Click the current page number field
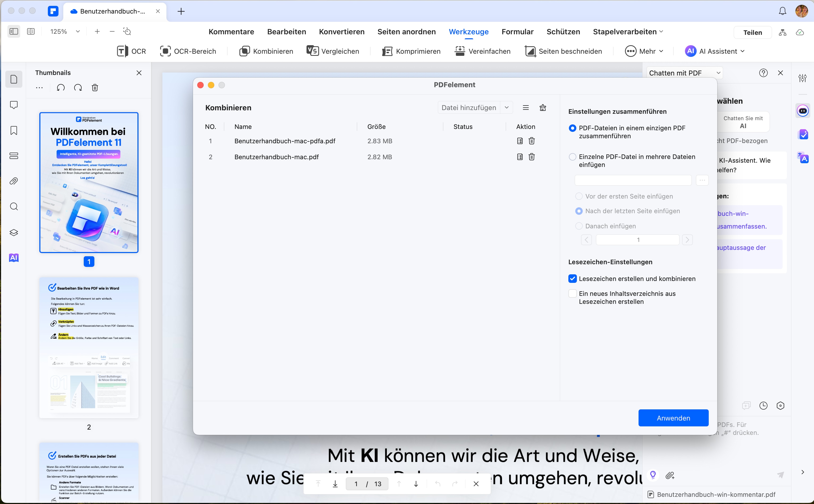This screenshot has height=504, width=814. (x=356, y=484)
